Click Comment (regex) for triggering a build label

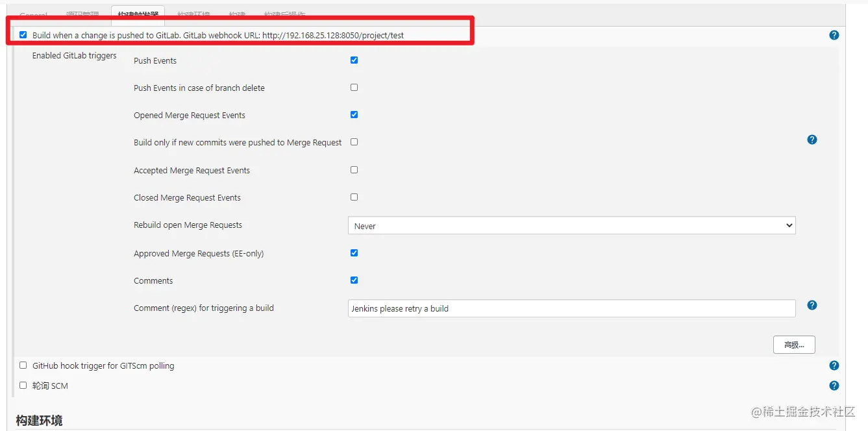(x=204, y=308)
